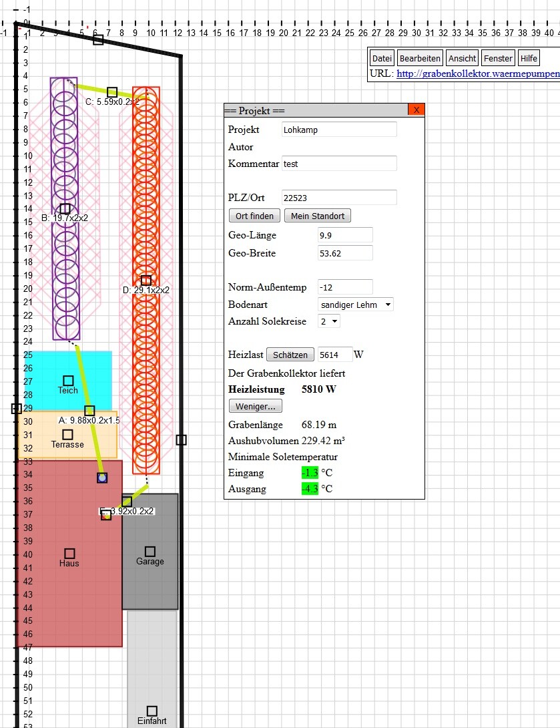Click the blue circular house connection point
The height and width of the screenshot is (728, 560).
pos(102,478)
